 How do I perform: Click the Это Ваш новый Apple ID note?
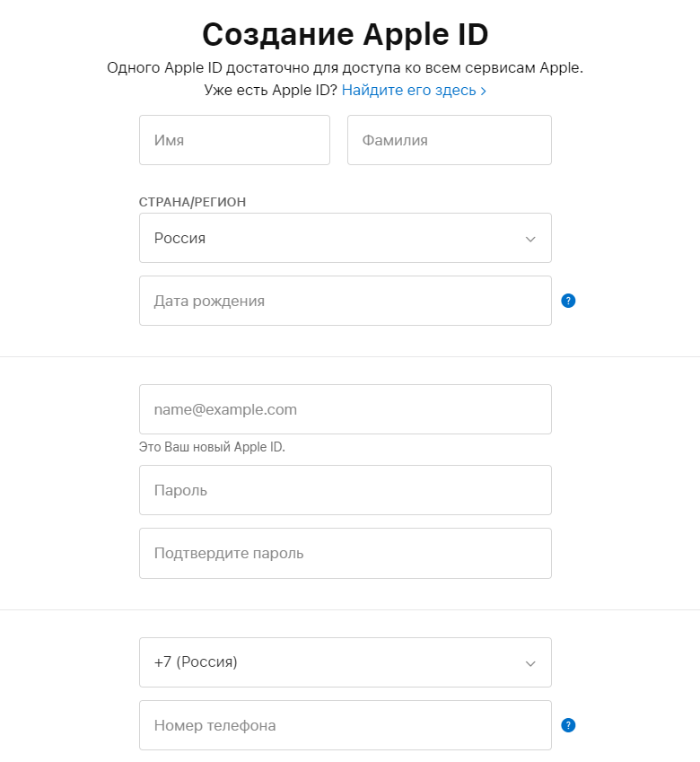[212, 446]
